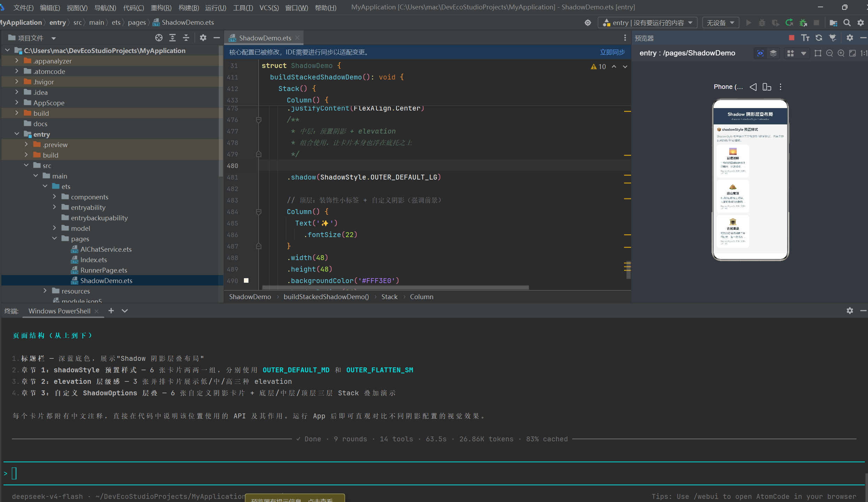Expand the AppScope folder
Image resolution: width=868 pixels, height=502 pixels.
click(x=17, y=102)
